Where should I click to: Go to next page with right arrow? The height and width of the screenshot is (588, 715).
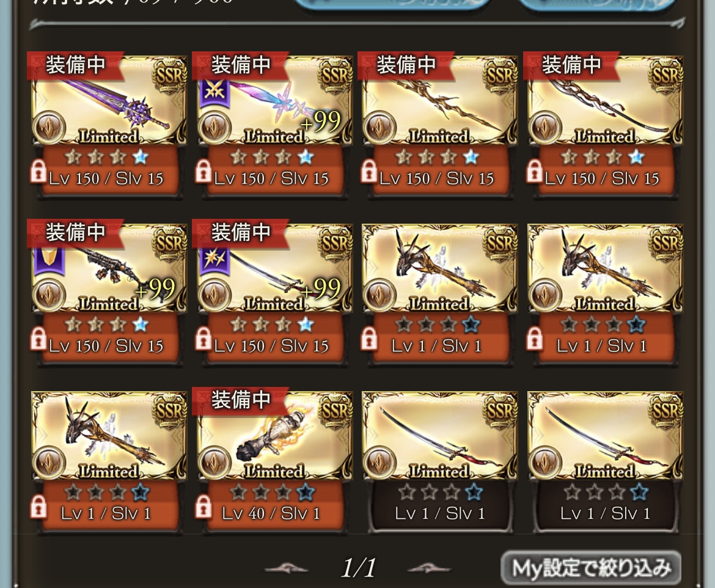pos(429,568)
